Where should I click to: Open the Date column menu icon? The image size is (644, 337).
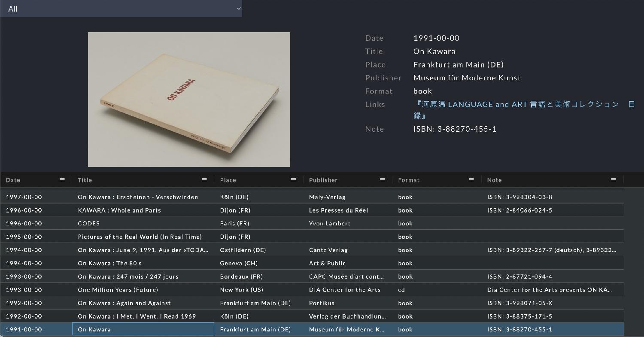click(62, 180)
